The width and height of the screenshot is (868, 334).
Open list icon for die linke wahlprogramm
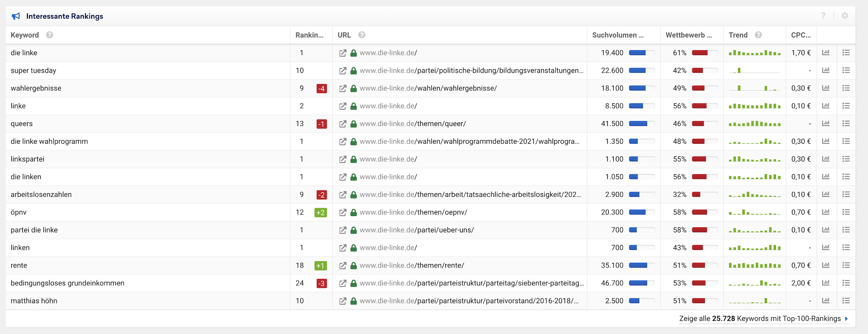[846, 141]
